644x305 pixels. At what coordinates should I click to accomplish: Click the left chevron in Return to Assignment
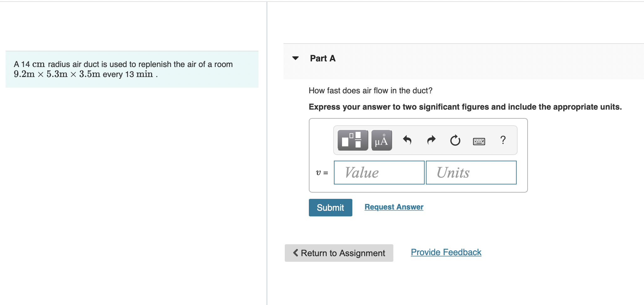click(295, 253)
